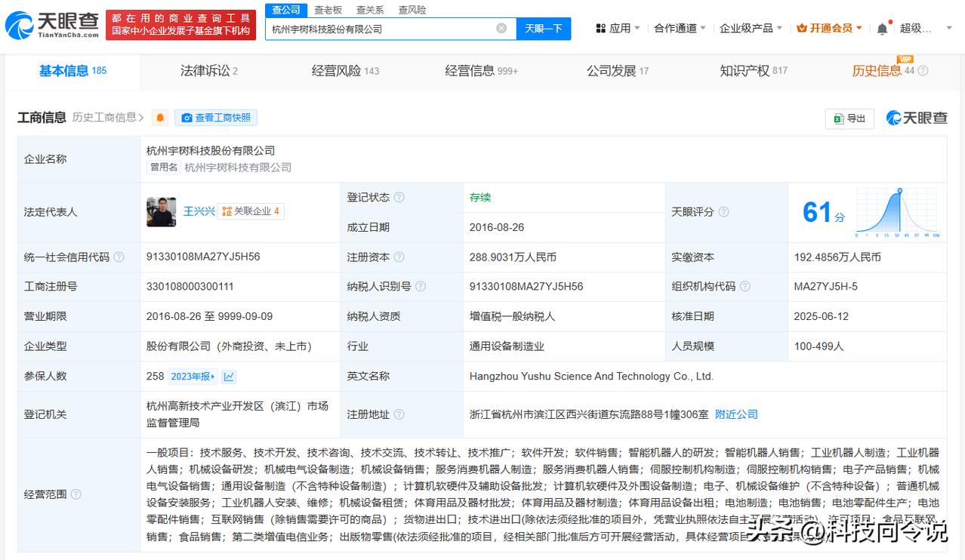965x560 pixels.
Task: Switch to the 公司发展 tab
Action: click(618, 71)
